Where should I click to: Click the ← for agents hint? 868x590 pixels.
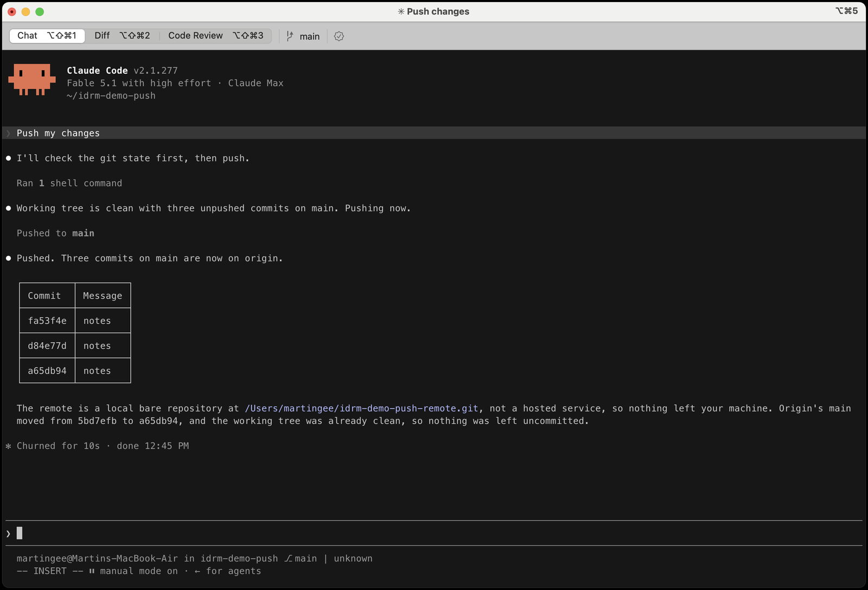(x=228, y=571)
